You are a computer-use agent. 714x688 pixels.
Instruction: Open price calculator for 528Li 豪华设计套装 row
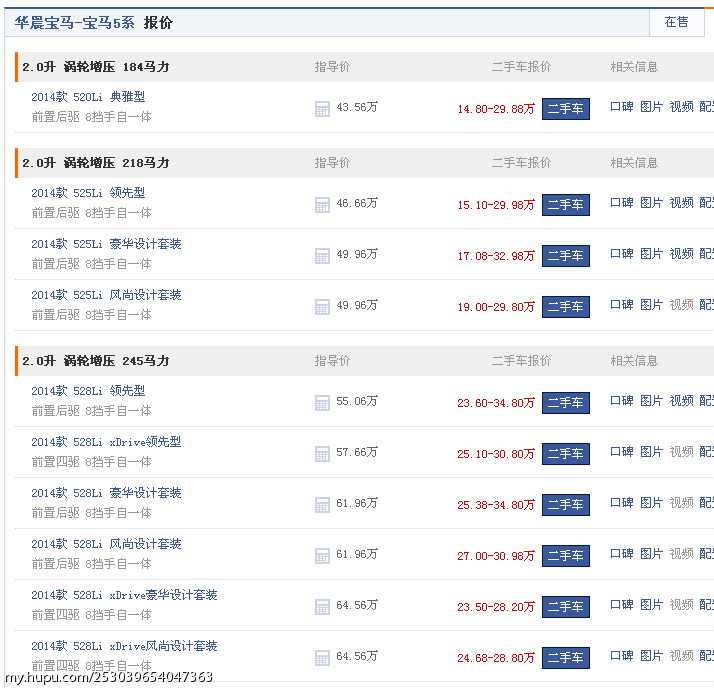(x=322, y=505)
